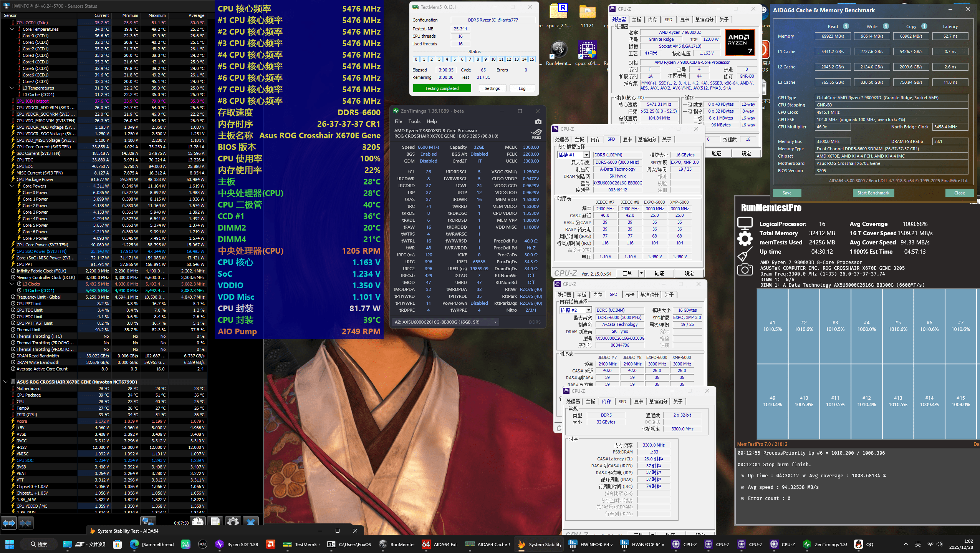This screenshot has height=553, width=980.
Task: Open RunMemtestPro gear settings icon
Action: coord(745,238)
